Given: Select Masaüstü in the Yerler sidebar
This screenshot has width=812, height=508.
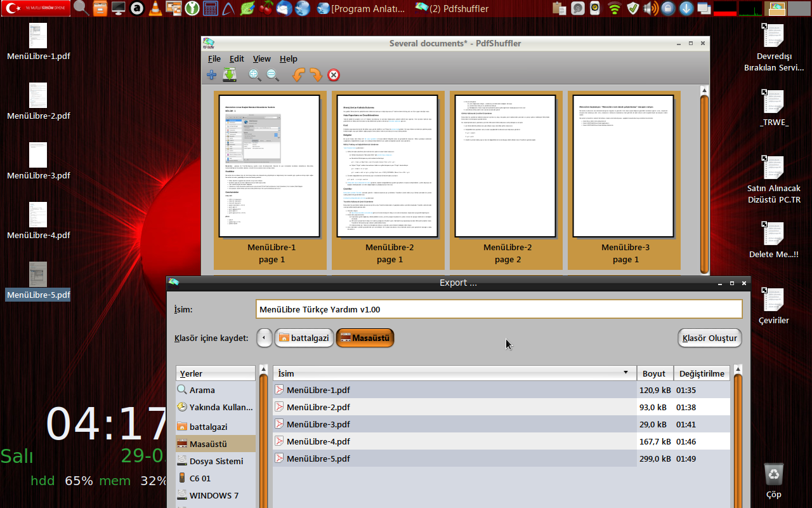Looking at the screenshot, I should [216, 444].
